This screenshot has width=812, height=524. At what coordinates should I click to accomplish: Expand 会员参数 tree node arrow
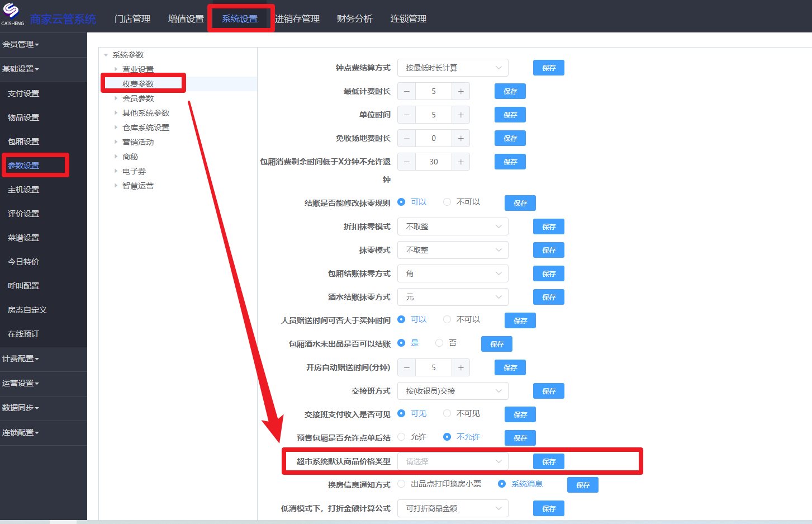point(116,98)
